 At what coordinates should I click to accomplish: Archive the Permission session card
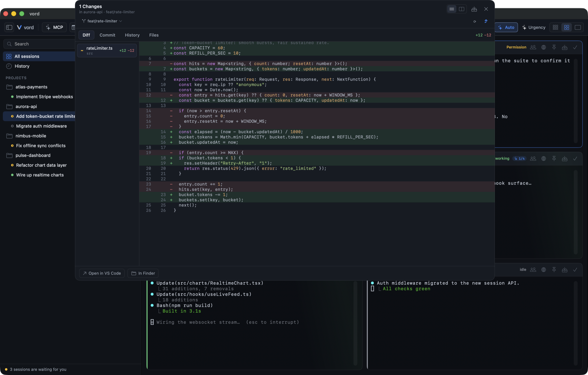[564, 47]
